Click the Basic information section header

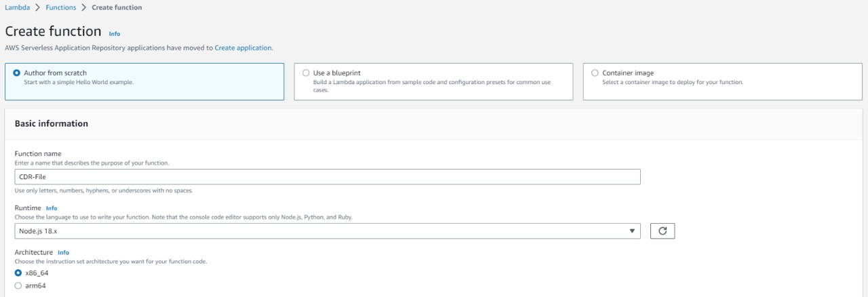tap(52, 123)
